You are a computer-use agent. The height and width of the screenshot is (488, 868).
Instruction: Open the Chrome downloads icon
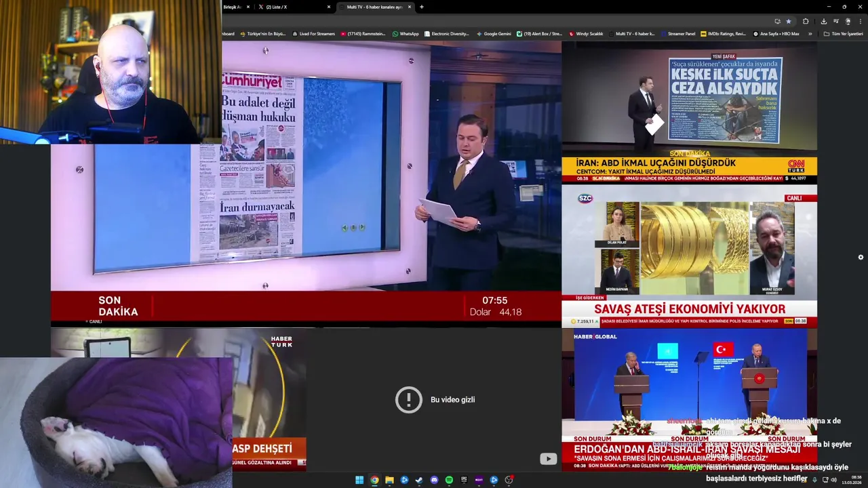coord(823,21)
